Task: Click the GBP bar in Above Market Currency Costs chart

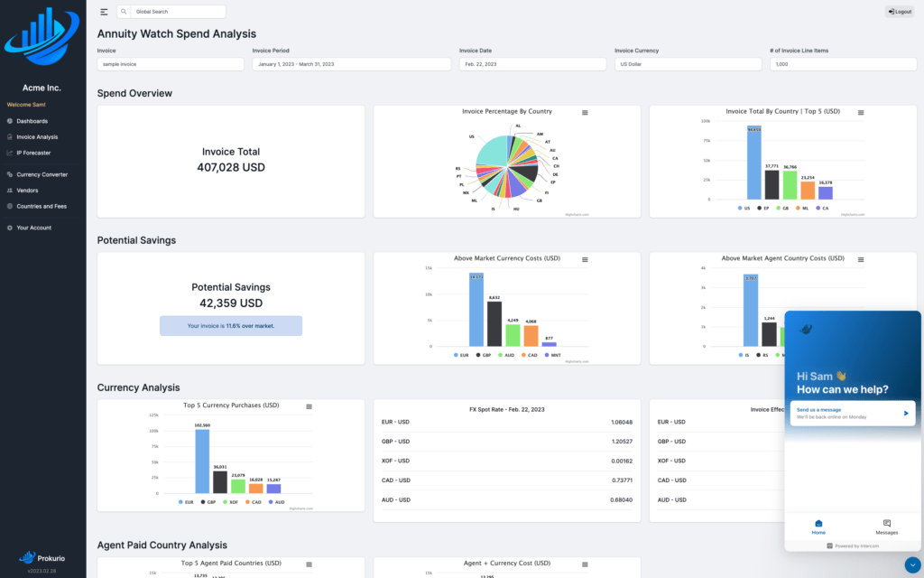Action: point(494,324)
